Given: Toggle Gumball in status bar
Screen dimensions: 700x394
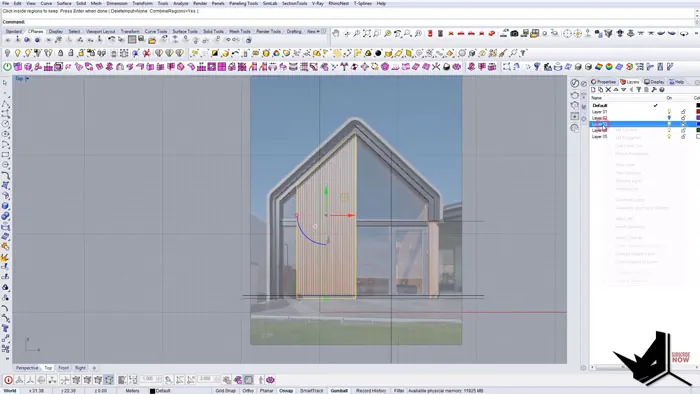Looking at the screenshot, I should 339,390.
